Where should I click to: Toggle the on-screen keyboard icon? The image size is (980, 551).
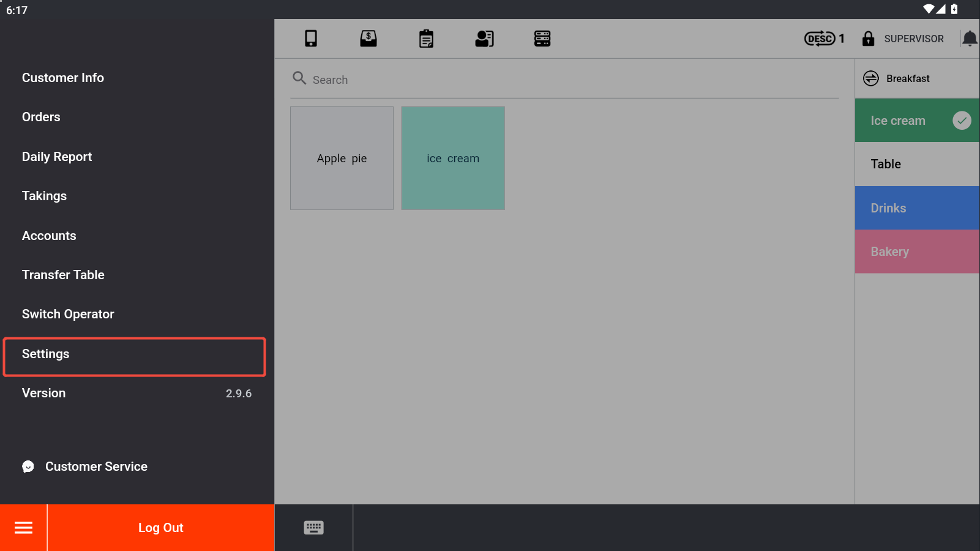313,528
